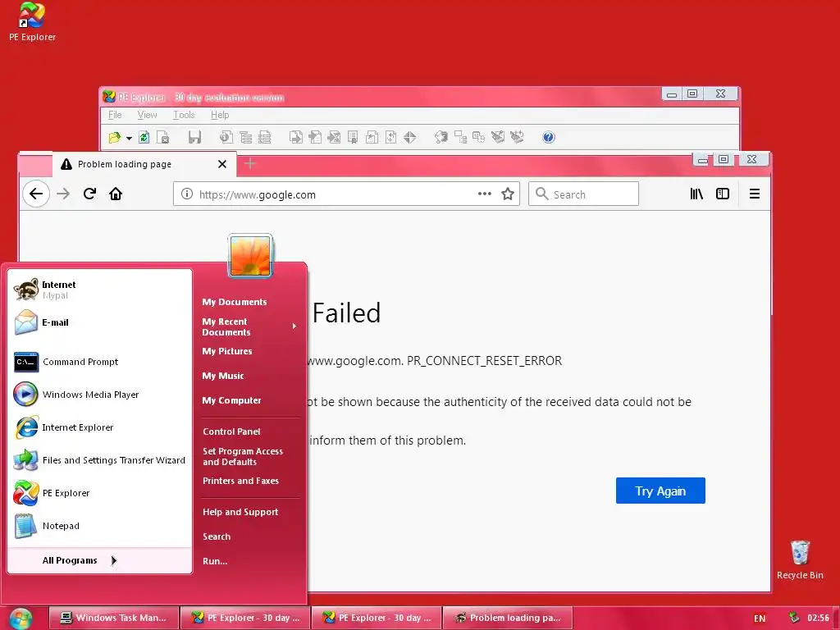Open Files and Settings Transfer Wizard
The image size is (840, 630).
pyautogui.click(x=100, y=460)
